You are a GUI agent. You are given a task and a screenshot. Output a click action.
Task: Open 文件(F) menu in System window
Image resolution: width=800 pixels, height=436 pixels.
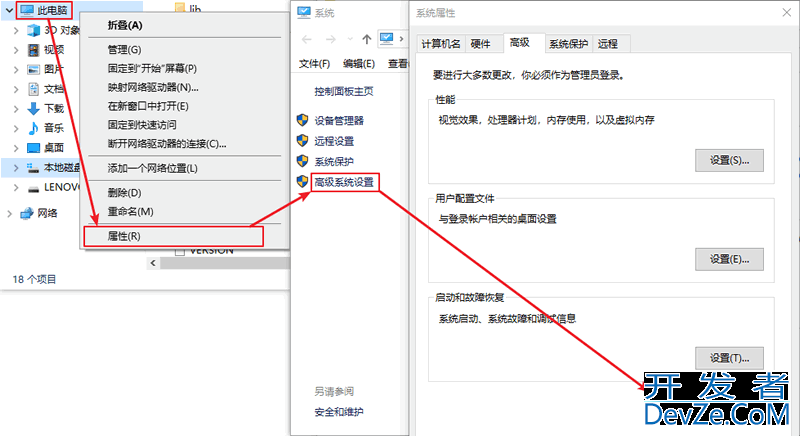(314, 64)
